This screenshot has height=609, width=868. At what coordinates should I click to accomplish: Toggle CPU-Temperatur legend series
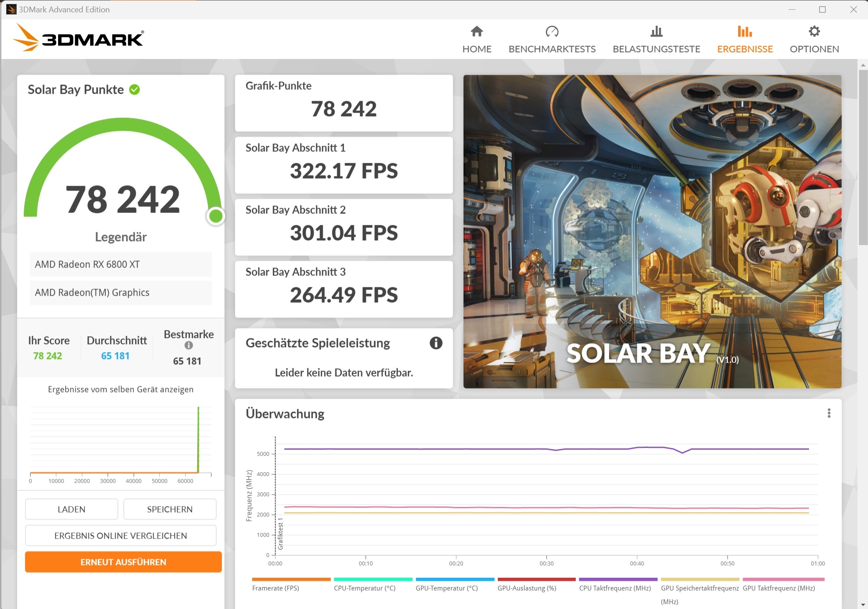point(364,588)
